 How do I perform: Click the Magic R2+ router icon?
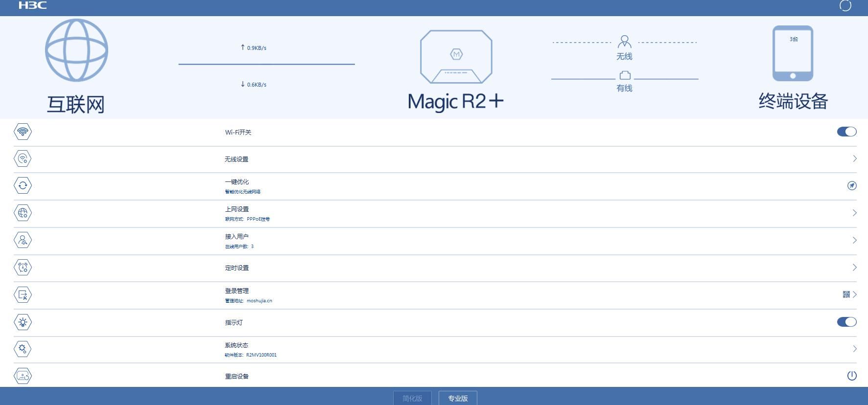tap(456, 57)
